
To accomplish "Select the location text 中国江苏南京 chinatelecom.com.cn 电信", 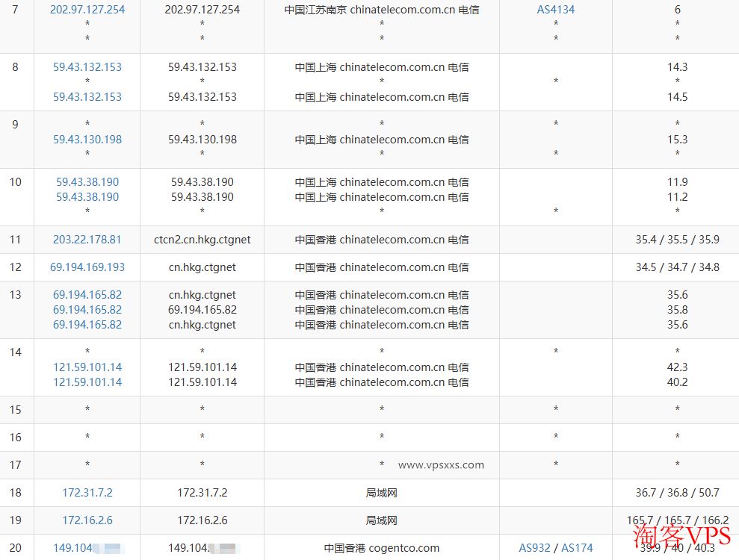I will point(382,10).
